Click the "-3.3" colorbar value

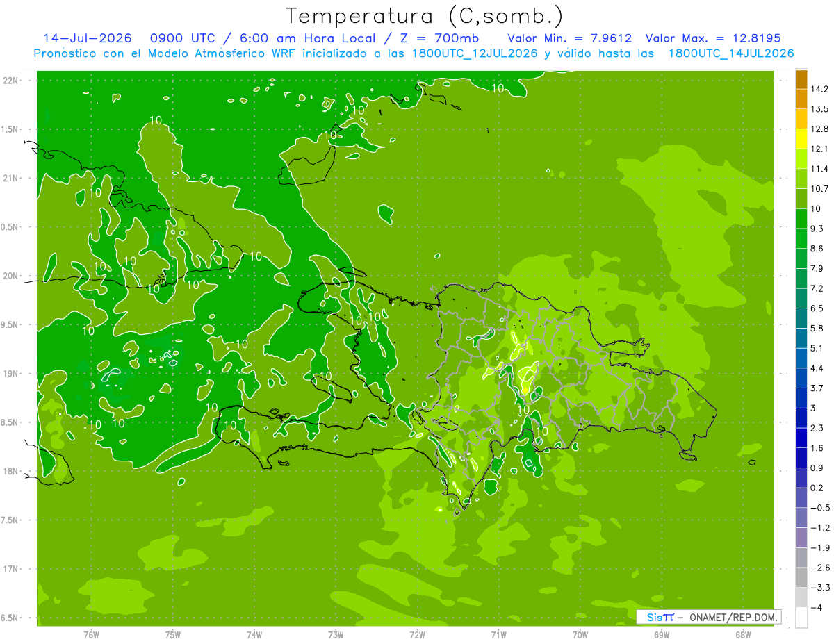819,587
